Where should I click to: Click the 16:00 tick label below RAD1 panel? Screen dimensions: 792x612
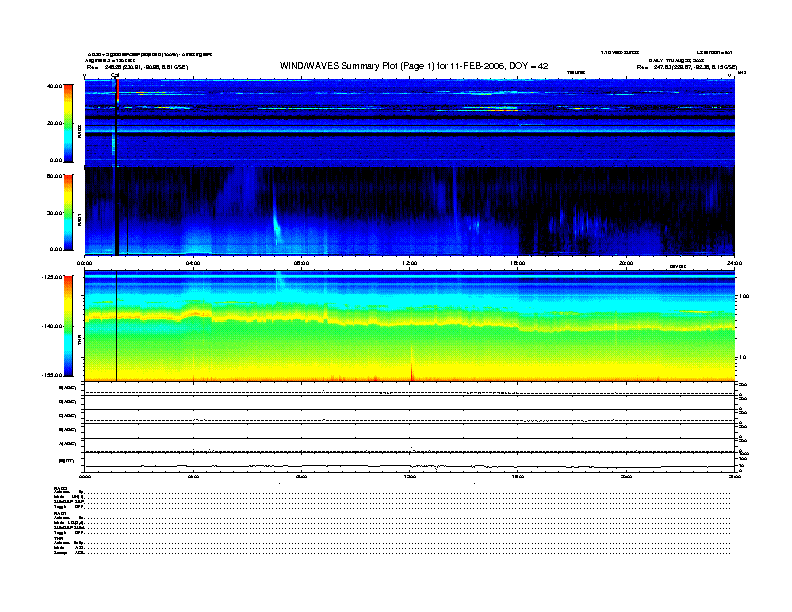(518, 263)
